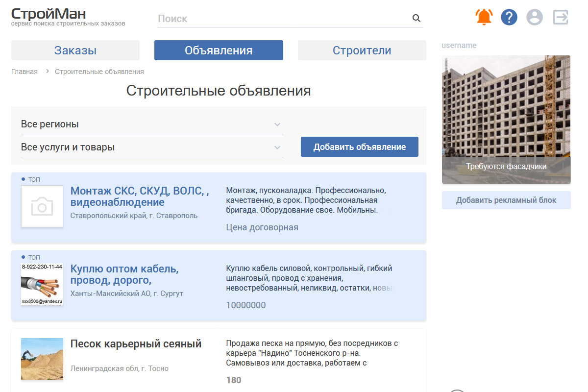The image size is (588, 392).
Task: Open the cable ad thumbnail image
Action: 42,284
